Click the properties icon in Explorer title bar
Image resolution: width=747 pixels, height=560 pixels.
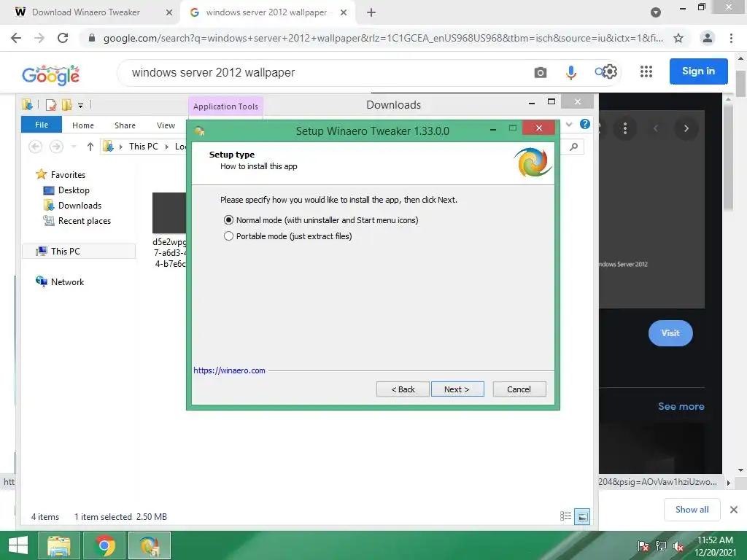(50, 105)
